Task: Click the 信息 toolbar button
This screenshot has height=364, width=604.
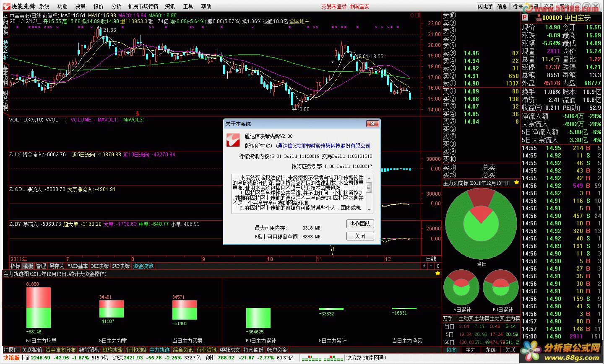Action: [502, 6]
